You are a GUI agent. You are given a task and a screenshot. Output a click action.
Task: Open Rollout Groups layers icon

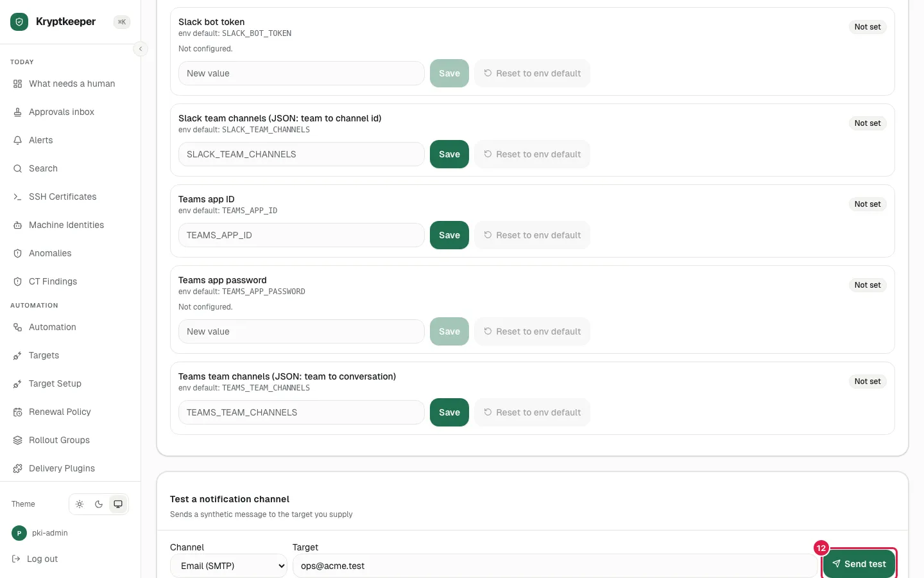pyautogui.click(x=17, y=440)
